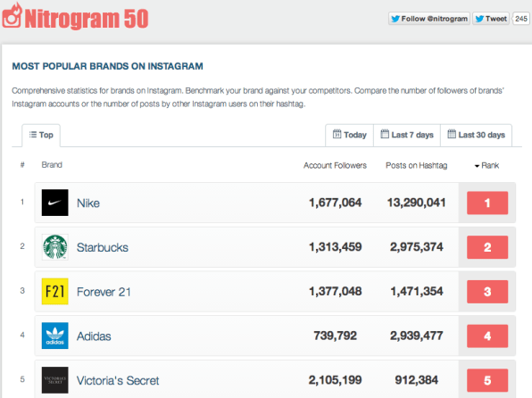The width and height of the screenshot is (532, 398).
Task: Click Adidas hashtag posts 2,939,477
Action: click(x=416, y=336)
